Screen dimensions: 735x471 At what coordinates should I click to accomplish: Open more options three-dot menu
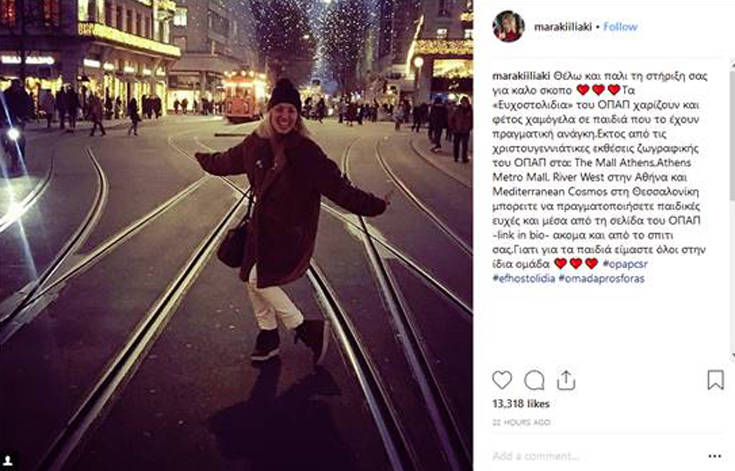click(x=715, y=456)
